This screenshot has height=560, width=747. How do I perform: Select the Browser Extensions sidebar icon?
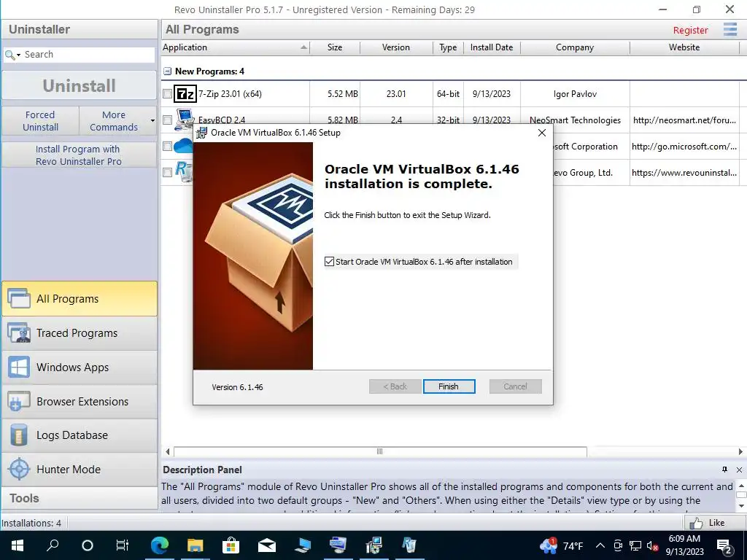coord(18,402)
